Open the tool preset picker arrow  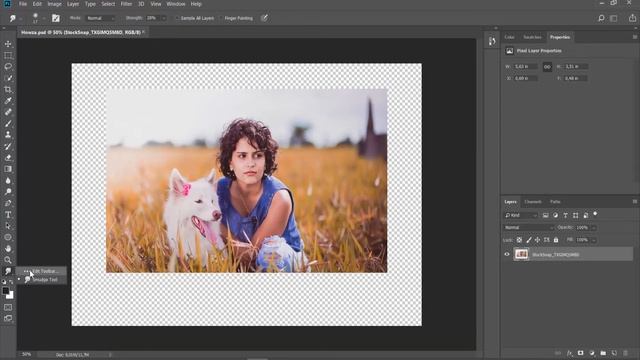click(21, 18)
